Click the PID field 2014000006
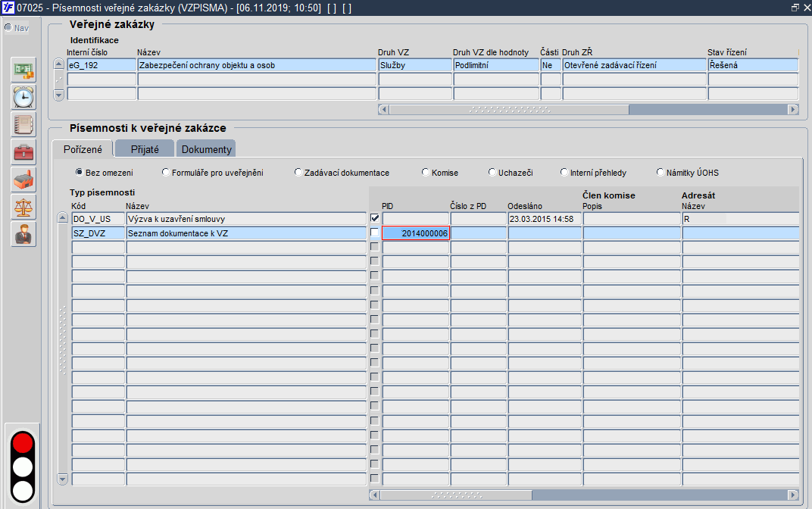Viewport: 812px width, 509px height. pos(416,233)
